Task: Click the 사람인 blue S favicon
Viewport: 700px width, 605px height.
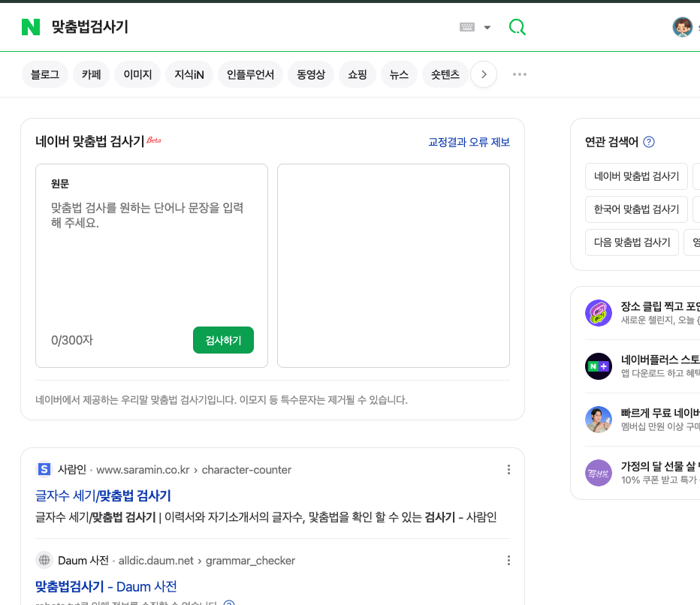Action: click(44, 469)
